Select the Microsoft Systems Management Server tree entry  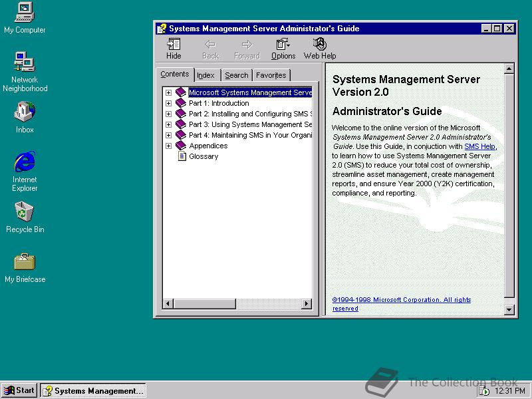(250, 92)
